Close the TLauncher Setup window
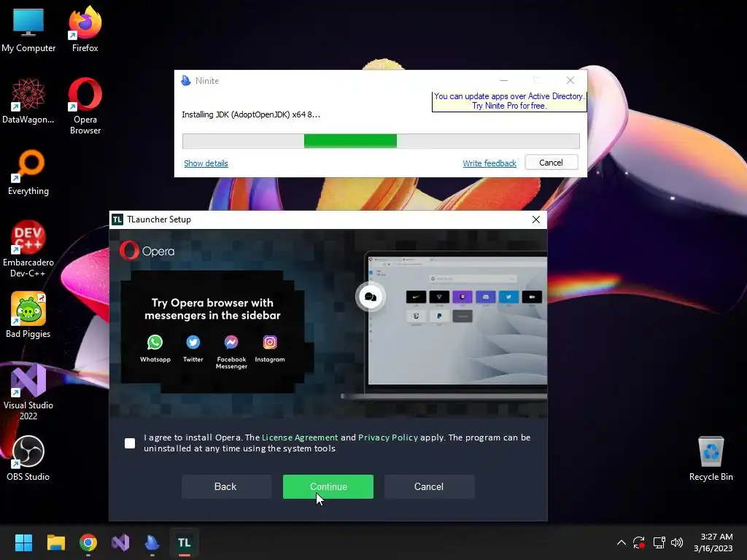The image size is (747, 560). click(536, 219)
